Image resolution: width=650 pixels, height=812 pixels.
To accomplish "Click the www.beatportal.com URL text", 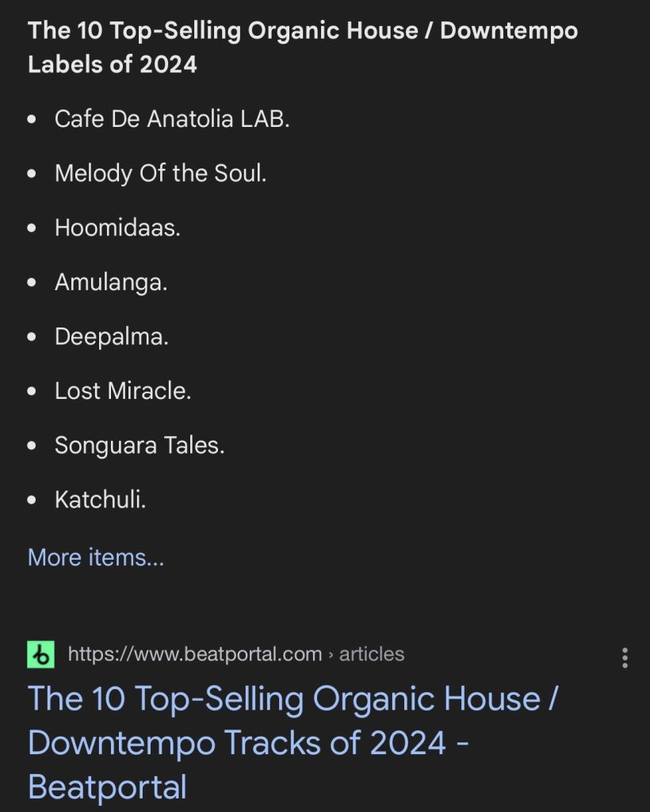I will 195,654.
